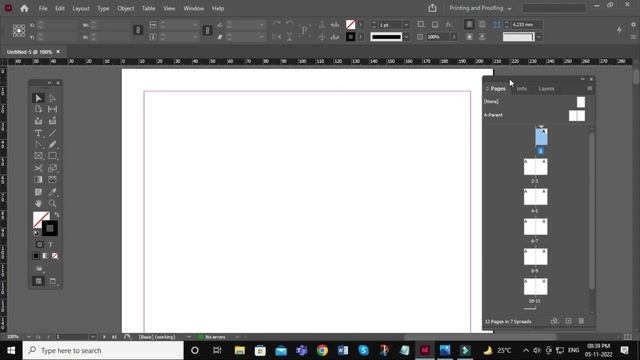Select the Eyedropper tool
The height and width of the screenshot is (360, 640).
[x=52, y=192]
